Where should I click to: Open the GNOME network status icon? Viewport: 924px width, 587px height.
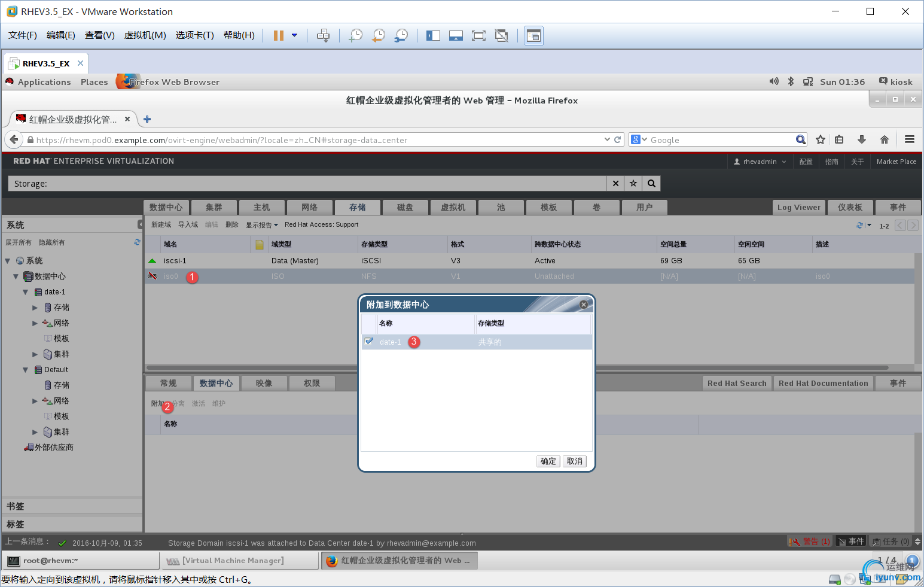pyautogui.click(x=808, y=81)
